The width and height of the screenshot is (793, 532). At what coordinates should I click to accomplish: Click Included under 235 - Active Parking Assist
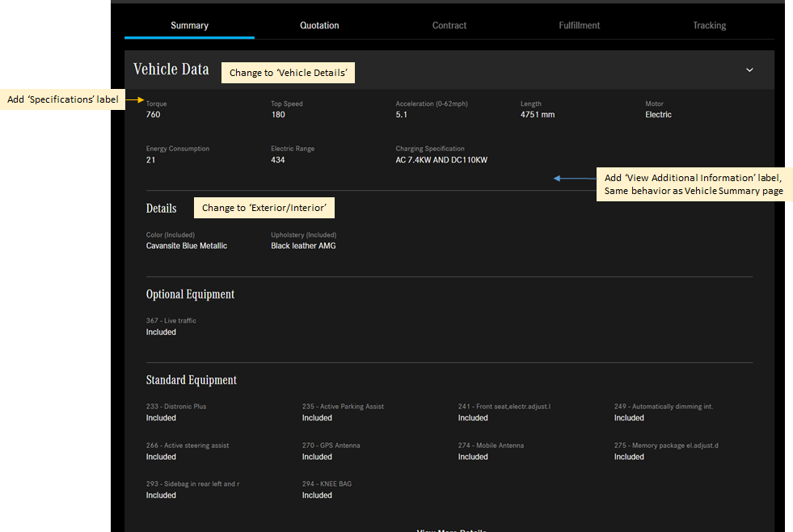[317, 418]
